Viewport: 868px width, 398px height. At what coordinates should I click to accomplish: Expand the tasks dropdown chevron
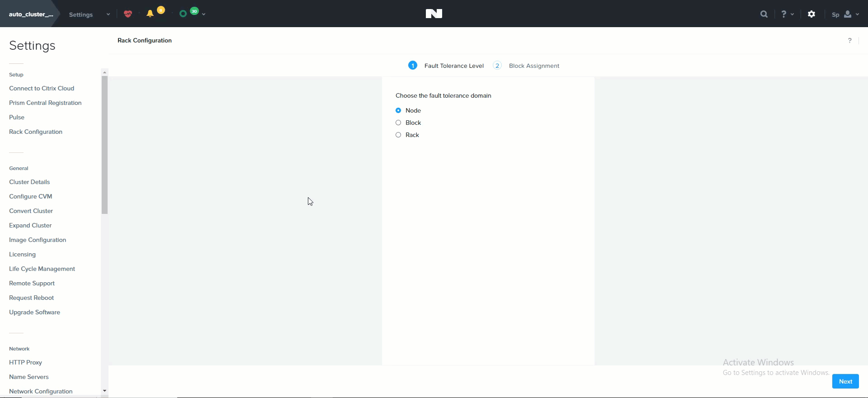pyautogui.click(x=204, y=14)
